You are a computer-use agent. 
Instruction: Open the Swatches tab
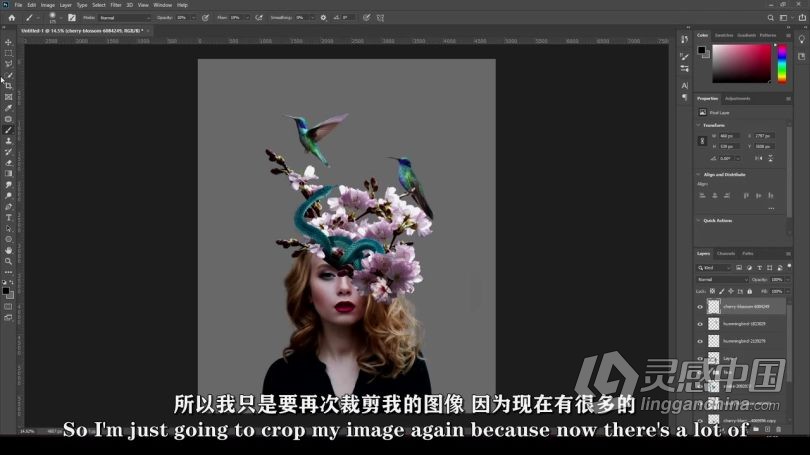pyautogui.click(x=724, y=35)
